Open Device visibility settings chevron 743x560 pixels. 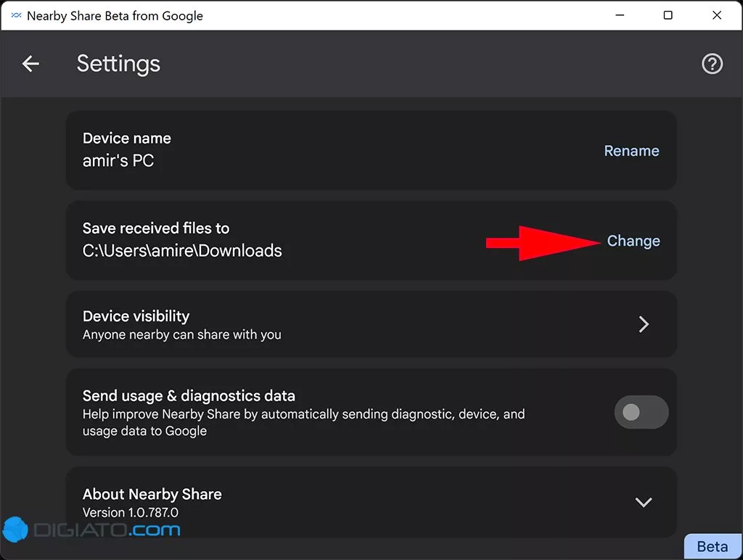point(643,324)
